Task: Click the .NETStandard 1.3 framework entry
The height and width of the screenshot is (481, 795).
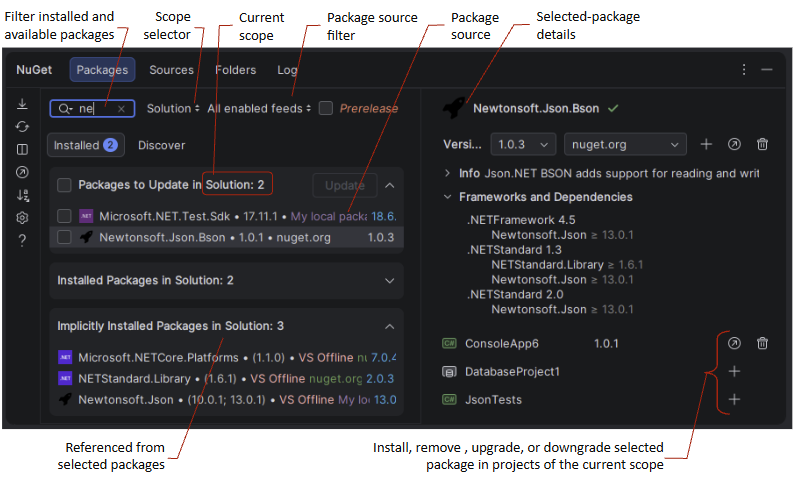Action: [514, 250]
